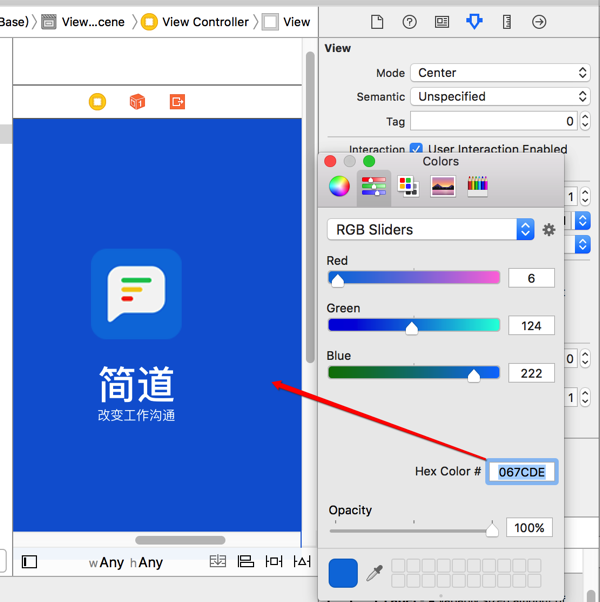Viewport: 600px width, 602px height.
Task: Open the Mode Center dropdown
Action: click(x=500, y=73)
